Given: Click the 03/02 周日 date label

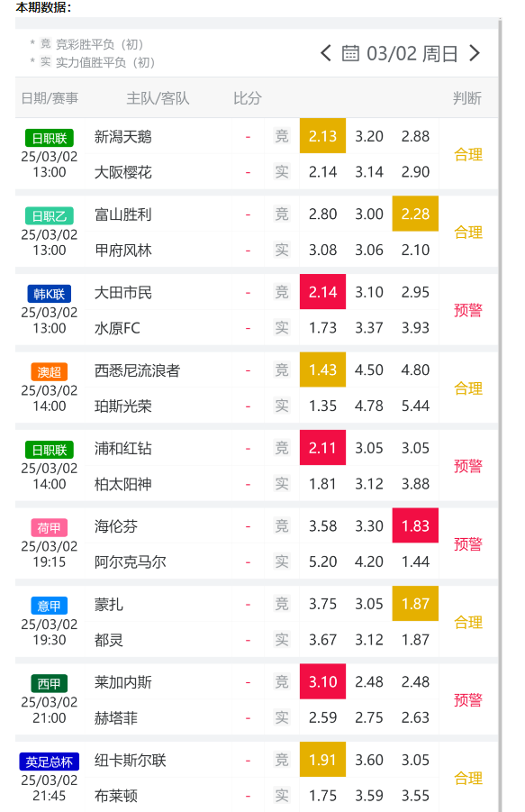Looking at the screenshot, I should click(x=412, y=54).
